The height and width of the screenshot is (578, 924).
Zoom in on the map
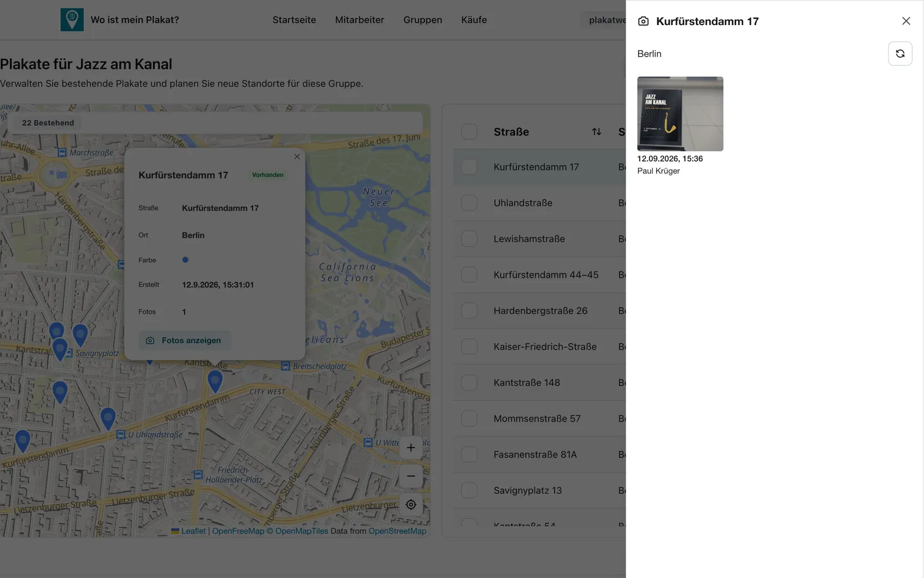(x=410, y=448)
